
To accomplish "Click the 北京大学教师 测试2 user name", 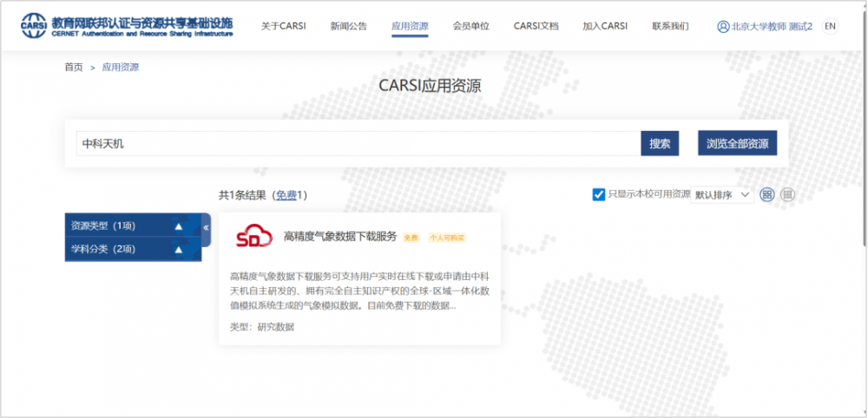I will (x=772, y=27).
